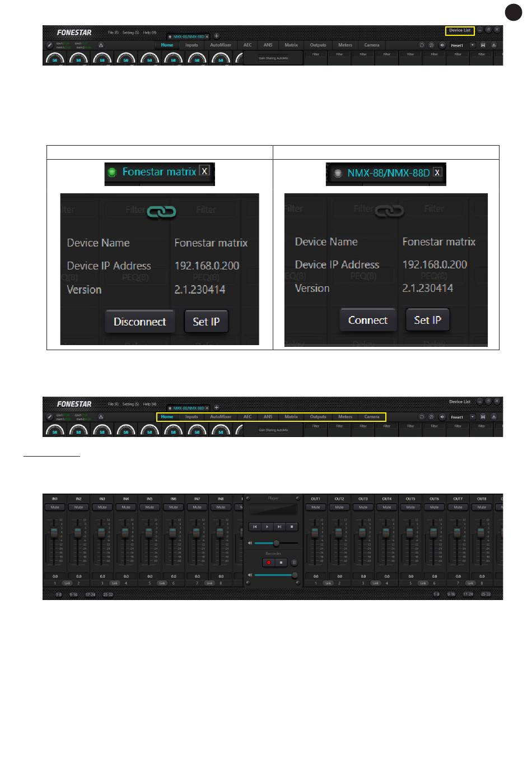Click speaker icon beside Recorder volume slider
This screenshot has width=532, height=767.
point(250,575)
